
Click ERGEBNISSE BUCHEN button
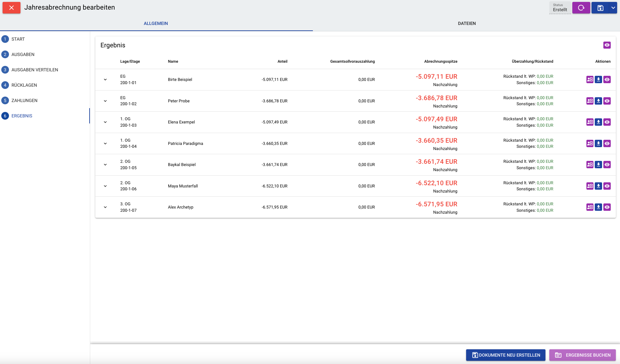[582, 355]
